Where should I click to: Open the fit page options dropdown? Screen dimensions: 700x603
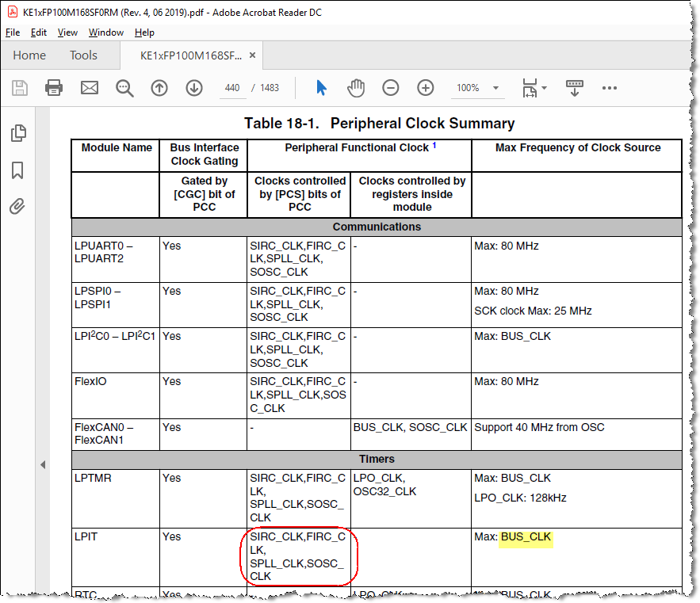pyautogui.click(x=534, y=88)
